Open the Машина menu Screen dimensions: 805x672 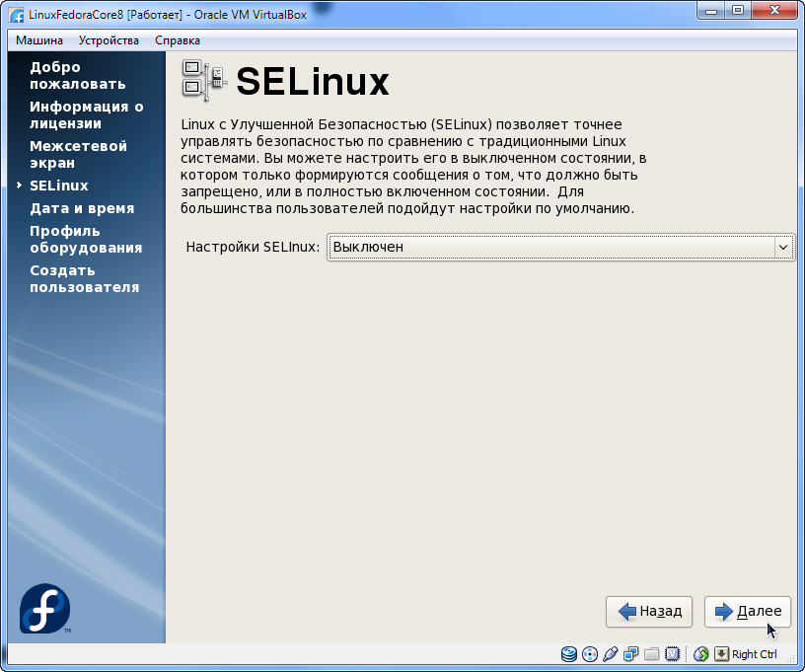click(x=39, y=40)
